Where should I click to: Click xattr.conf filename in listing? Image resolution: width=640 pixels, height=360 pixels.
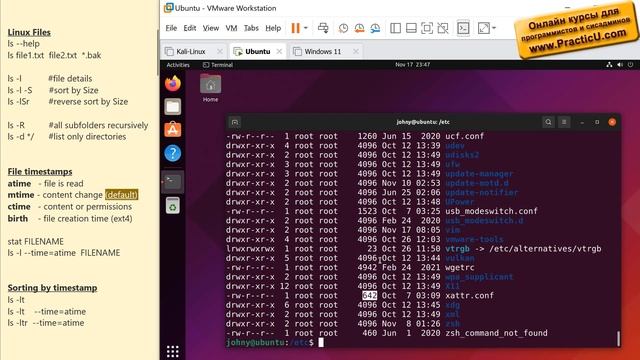tap(469, 296)
